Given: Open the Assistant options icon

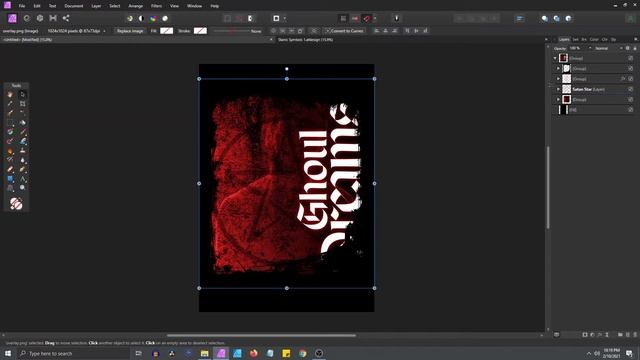Looking at the screenshot, I should click(x=396, y=18).
